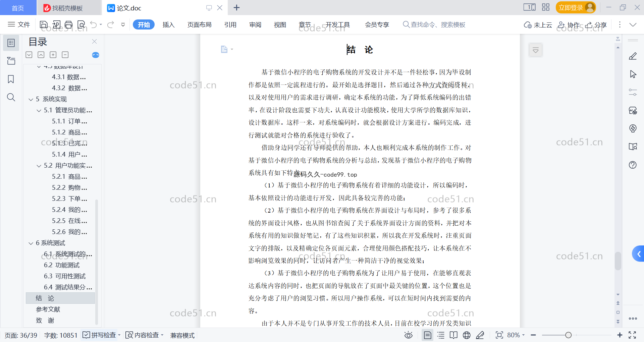Toggle 拼写检查 spell check
This screenshot has height=342, width=644.
point(99,335)
